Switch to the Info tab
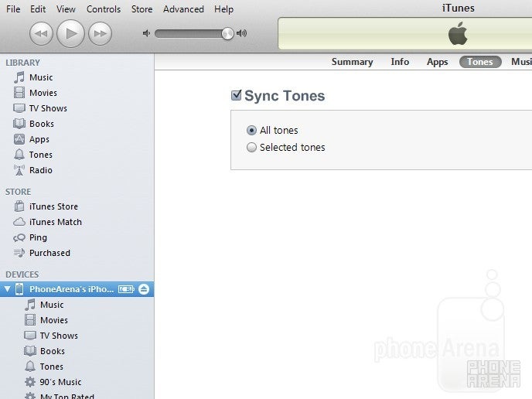This screenshot has height=399, width=532. click(x=400, y=62)
